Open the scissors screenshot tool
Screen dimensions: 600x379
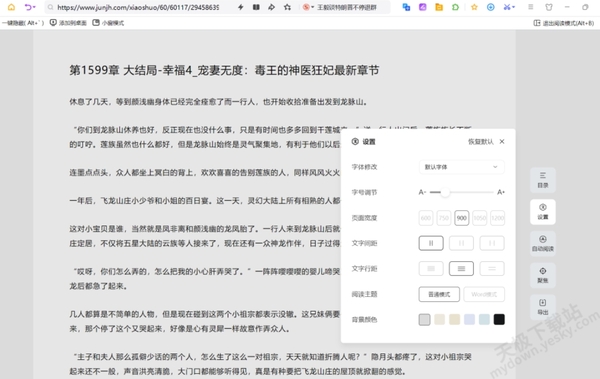(x=507, y=7)
